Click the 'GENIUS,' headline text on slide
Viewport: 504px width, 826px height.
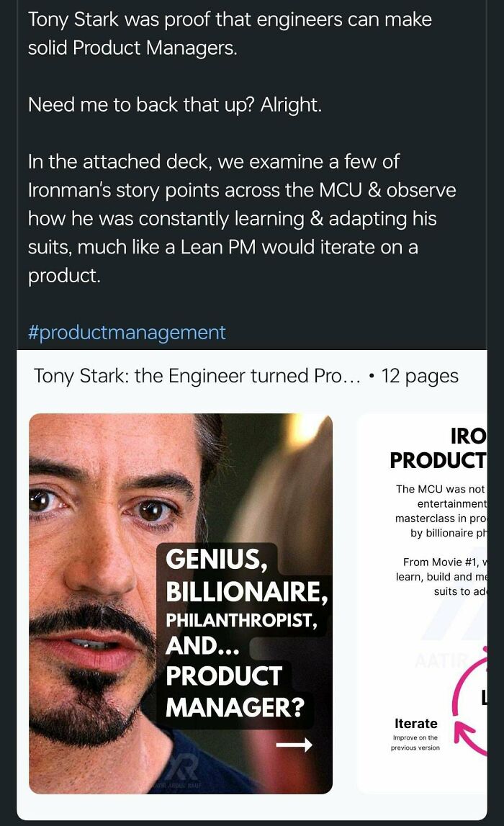point(212,560)
